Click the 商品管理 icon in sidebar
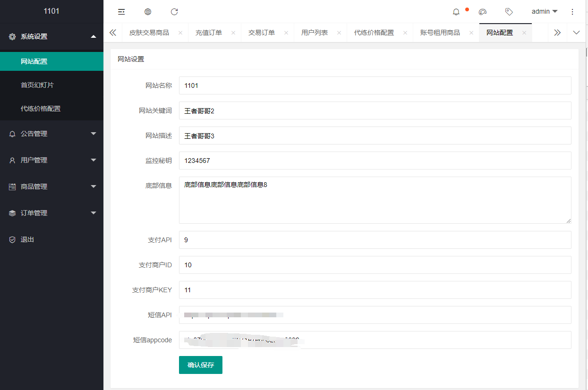The height and width of the screenshot is (390, 588). coord(12,187)
